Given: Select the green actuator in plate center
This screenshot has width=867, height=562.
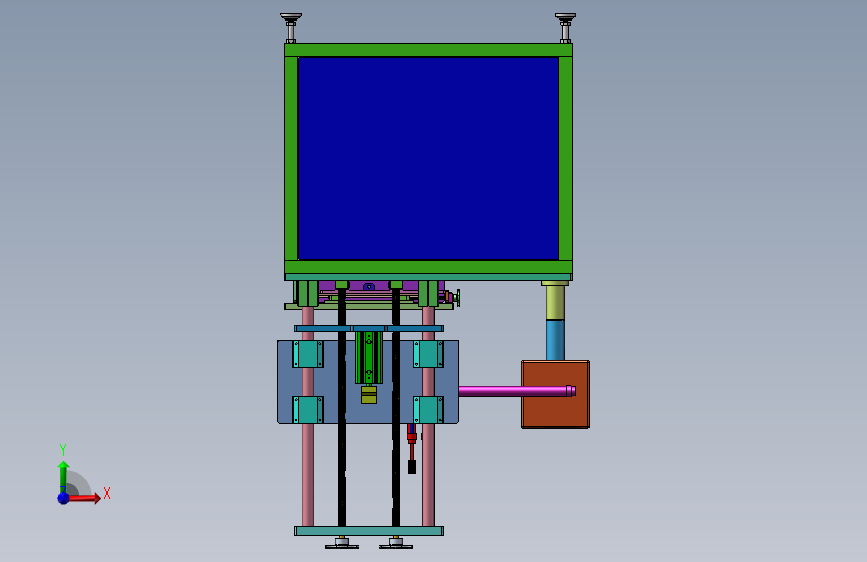Looking at the screenshot, I should tap(369, 357).
